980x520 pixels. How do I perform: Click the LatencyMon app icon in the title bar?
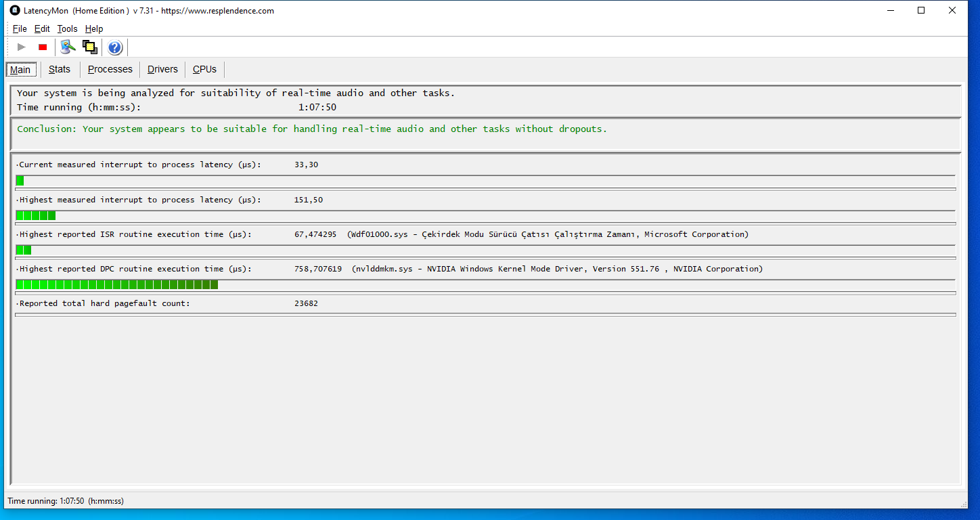(x=15, y=11)
